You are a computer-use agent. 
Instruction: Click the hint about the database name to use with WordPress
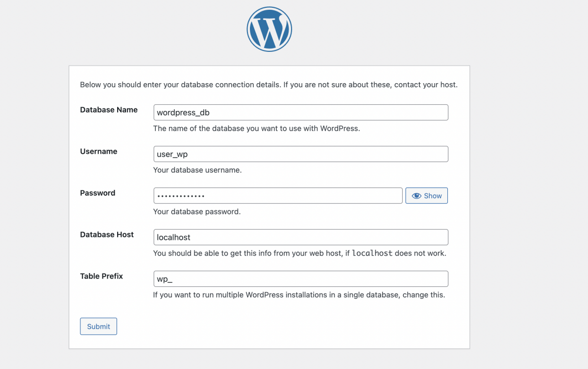click(x=257, y=129)
